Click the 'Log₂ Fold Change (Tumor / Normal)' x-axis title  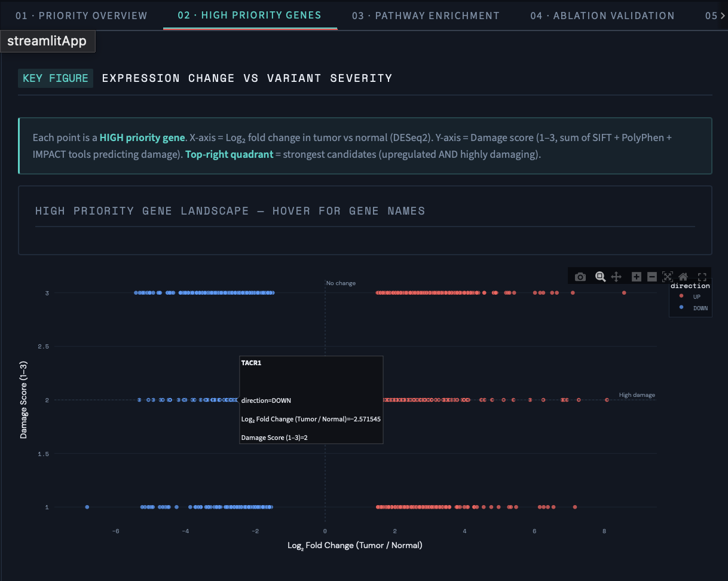(x=355, y=545)
